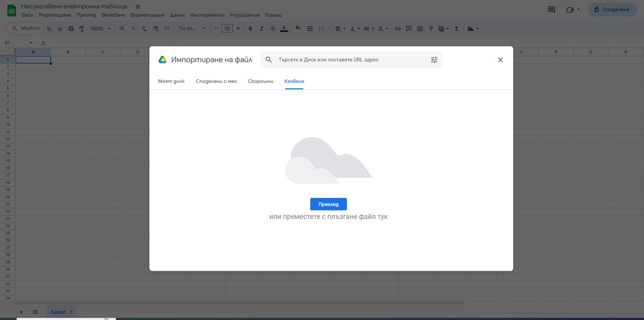
Task: Open the horizontal align dropdown
Action: [341, 29]
